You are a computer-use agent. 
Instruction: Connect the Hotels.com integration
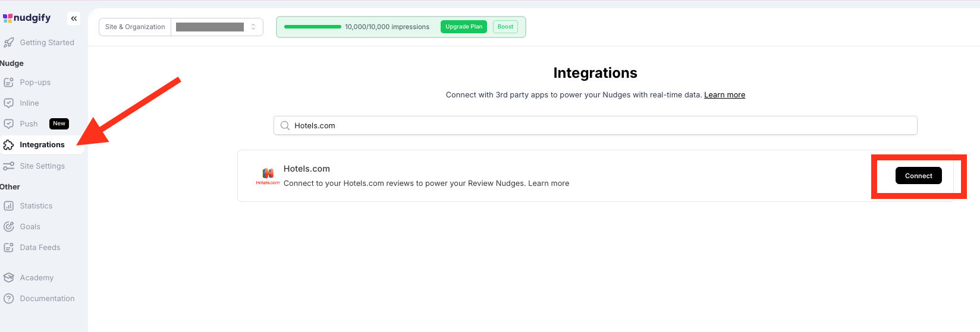pos(919,176)
